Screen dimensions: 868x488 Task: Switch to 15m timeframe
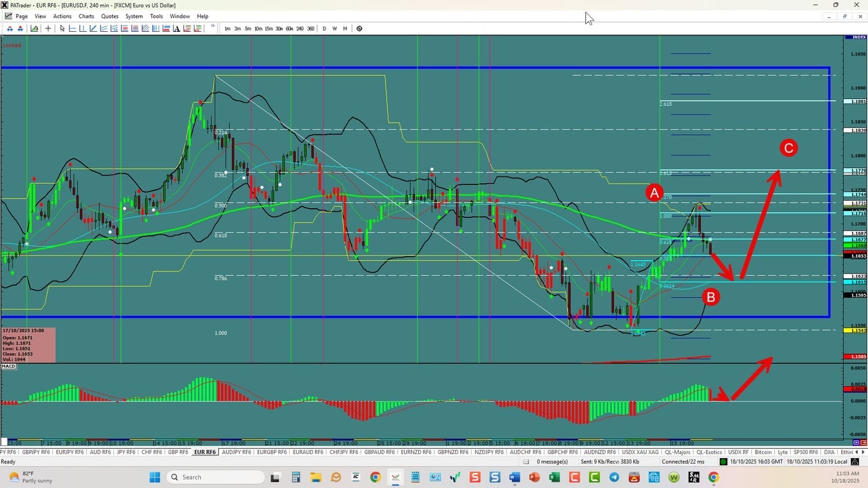[269, 28]
